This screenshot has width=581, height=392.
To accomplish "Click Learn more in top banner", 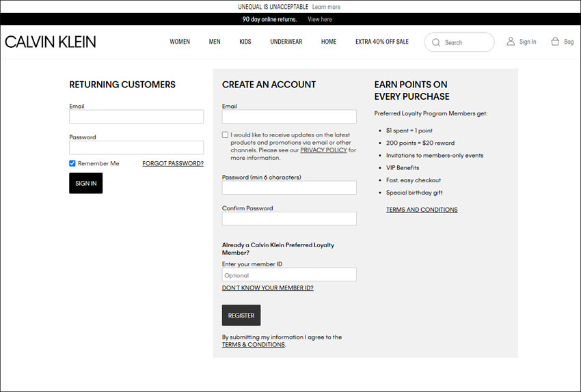I will coord(326,7).
